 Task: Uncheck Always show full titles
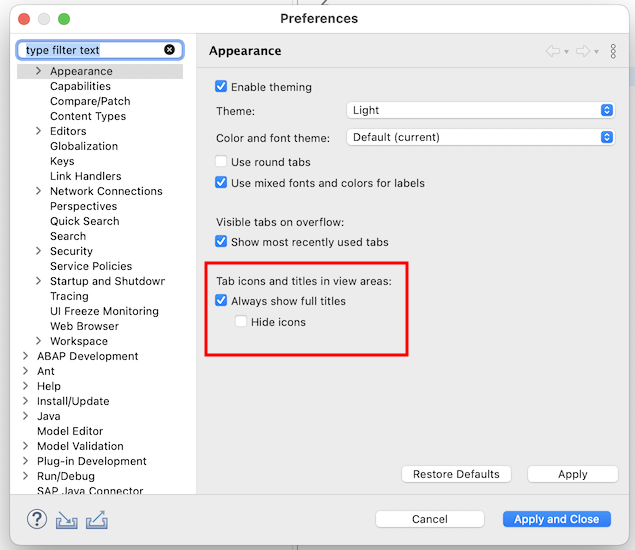click(x=221, y=300)
